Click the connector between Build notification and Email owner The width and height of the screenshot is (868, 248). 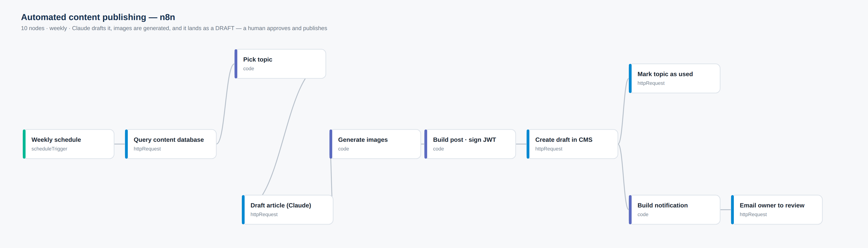[725, 210]
